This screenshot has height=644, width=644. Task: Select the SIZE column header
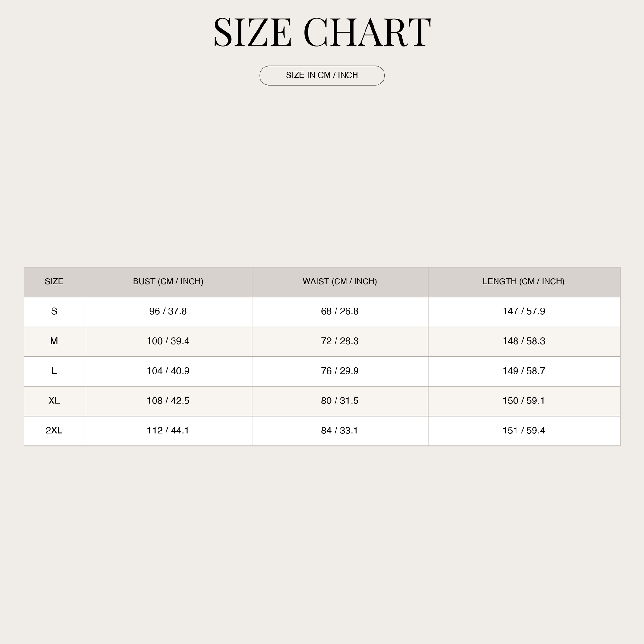point(54,281)
